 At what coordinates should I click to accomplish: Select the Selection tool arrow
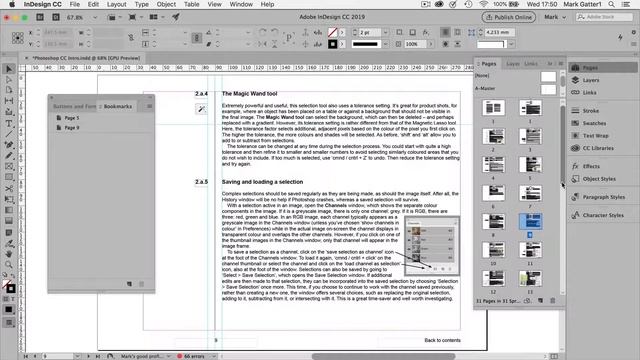[x=9, y=69]
